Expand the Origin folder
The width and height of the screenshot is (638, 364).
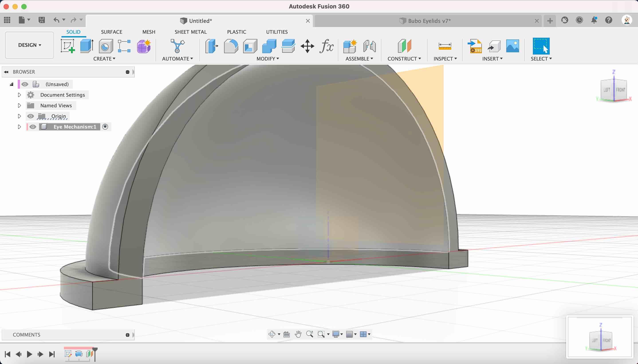(x=19, y=116)
